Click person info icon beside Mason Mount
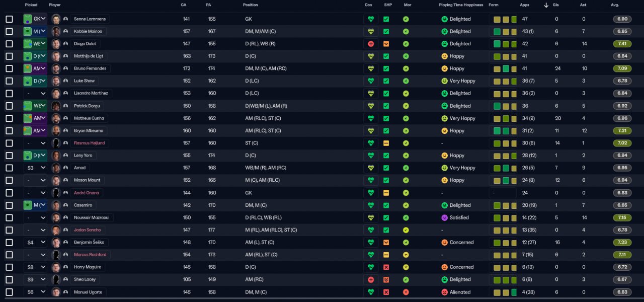644x302 pixels. point(65,180)
